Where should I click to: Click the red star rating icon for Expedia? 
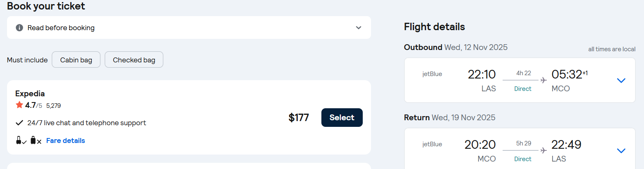coord(19,105)
